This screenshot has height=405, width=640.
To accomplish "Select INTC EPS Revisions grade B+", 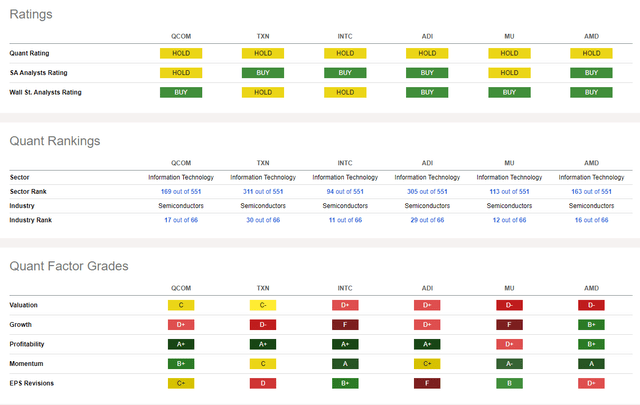I will pos(345,383).
